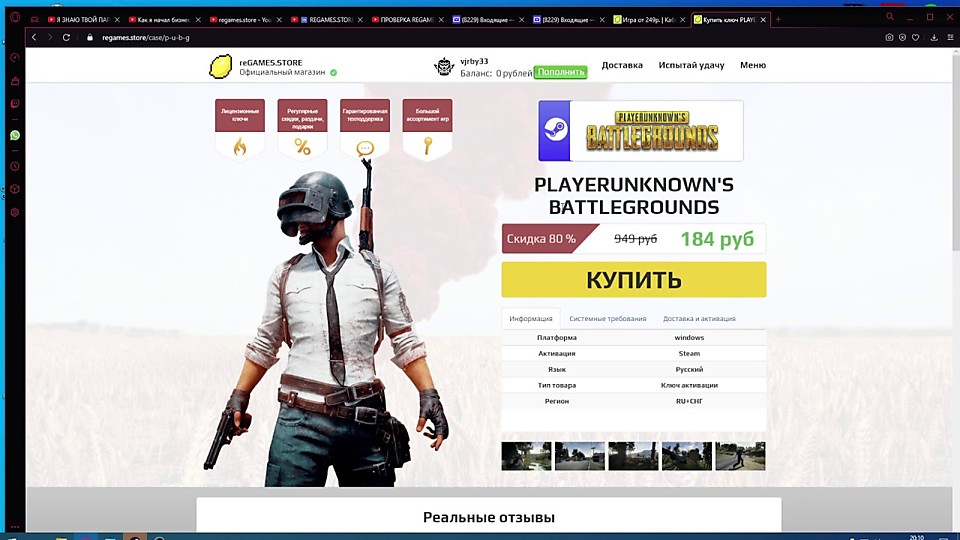Click the Steam platform logo badge
This screenshot has height=540, width=960.
555,130
